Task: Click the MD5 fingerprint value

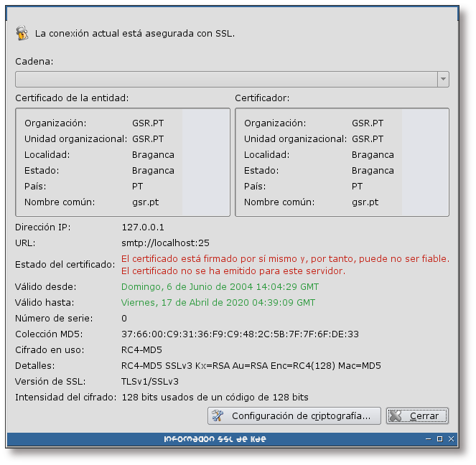Action: [240, 334]
